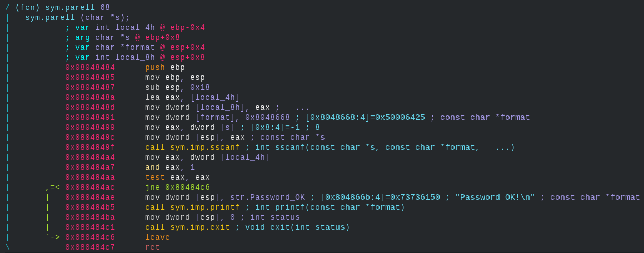This screenshot has width=644, height=253.
Task: Select the sub esp, 0x18 instruction
Action: pyautogui.click(x=177, y=87)
